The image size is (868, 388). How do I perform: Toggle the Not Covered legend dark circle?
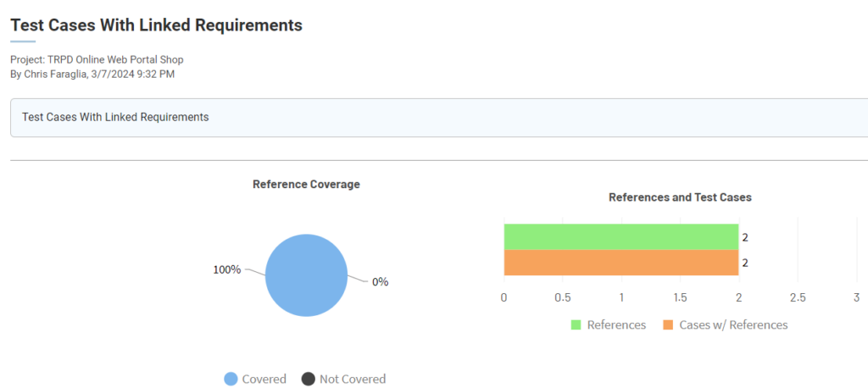coord(309,379)
